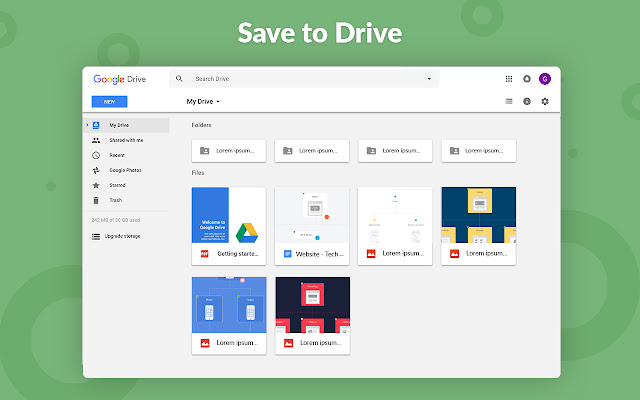
Task: Click the Files section heading
Action: pos(198,173)
